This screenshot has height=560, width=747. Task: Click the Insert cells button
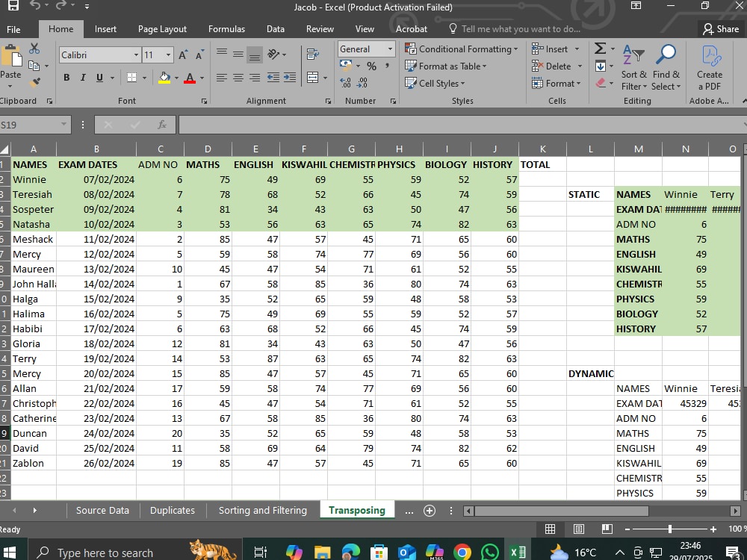(556, 49)
